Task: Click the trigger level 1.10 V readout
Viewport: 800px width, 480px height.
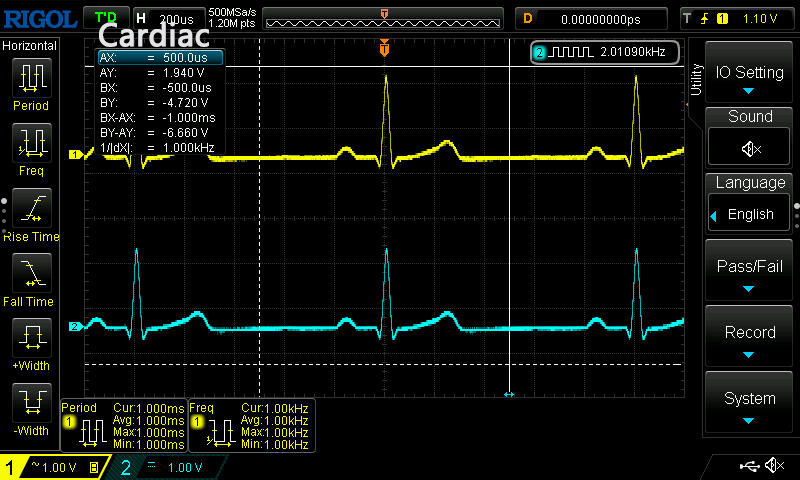Action: click(x=762, y=18)
